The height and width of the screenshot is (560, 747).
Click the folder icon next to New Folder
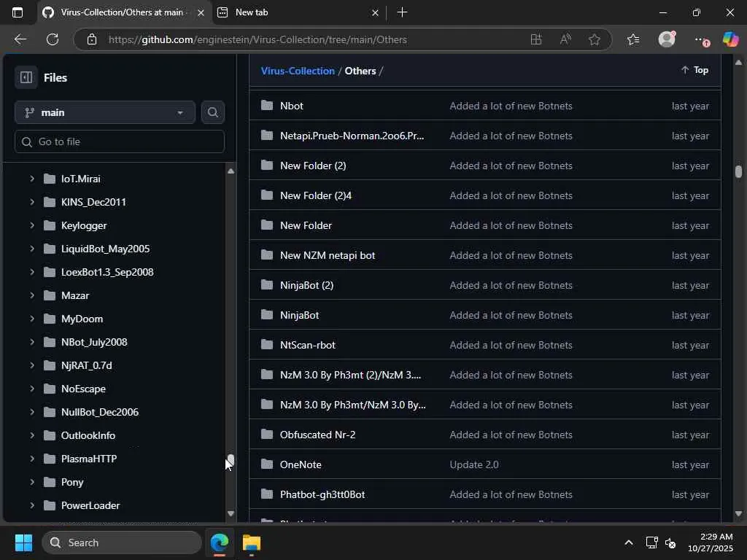pos(267,225)
